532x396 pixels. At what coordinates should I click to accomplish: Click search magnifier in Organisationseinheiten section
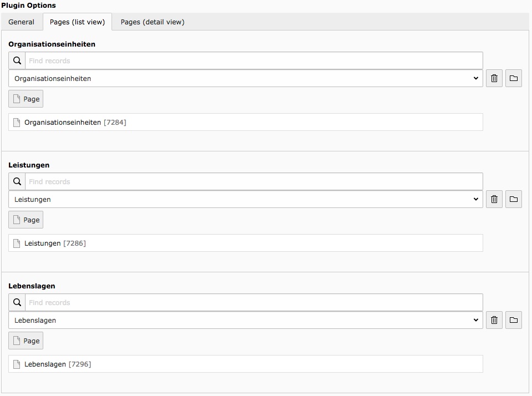pyautogui.click(x=17, y=60)
